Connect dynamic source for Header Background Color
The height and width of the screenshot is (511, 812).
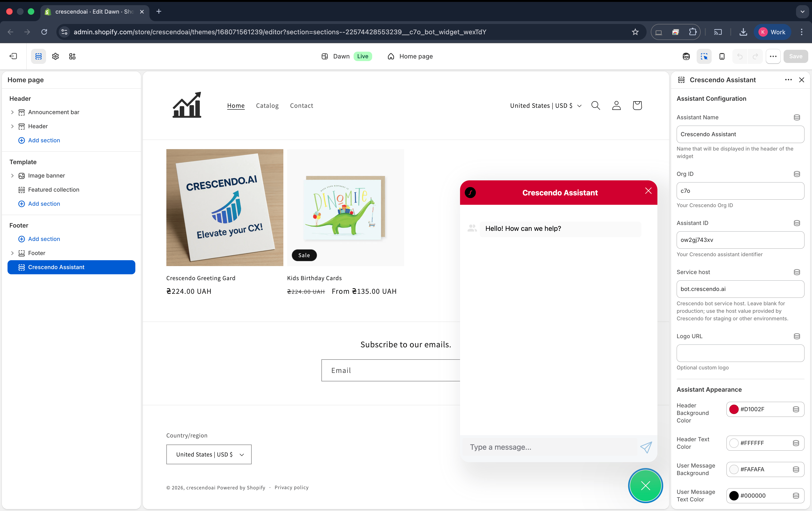point(796,409)
